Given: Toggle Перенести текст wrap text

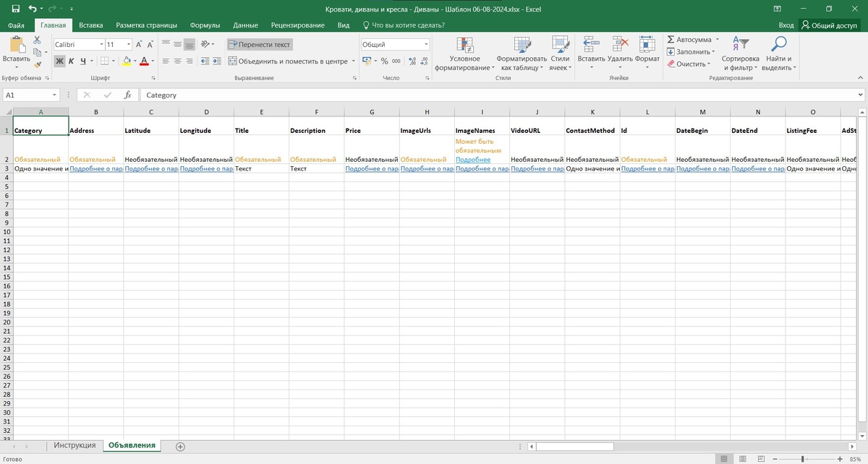Looking at the screenshot, I should coord(260,44).
